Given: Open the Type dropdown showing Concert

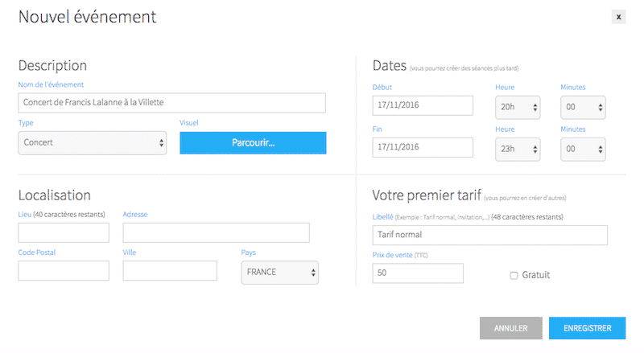Looking at the screenshot, I should (92, 143).
